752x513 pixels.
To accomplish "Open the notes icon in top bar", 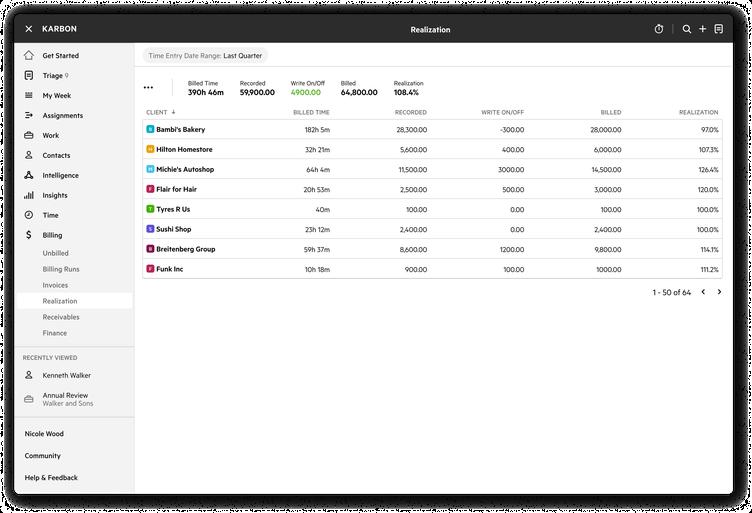I will 718,29.
